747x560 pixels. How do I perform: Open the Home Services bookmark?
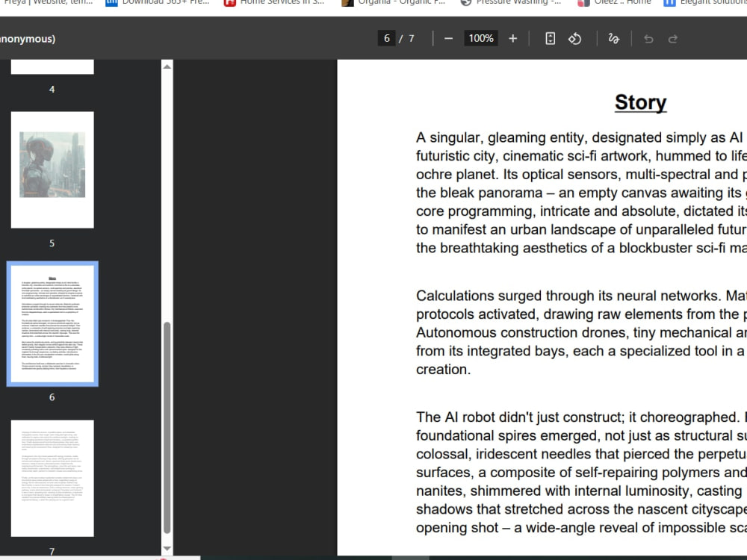[275, 2]
